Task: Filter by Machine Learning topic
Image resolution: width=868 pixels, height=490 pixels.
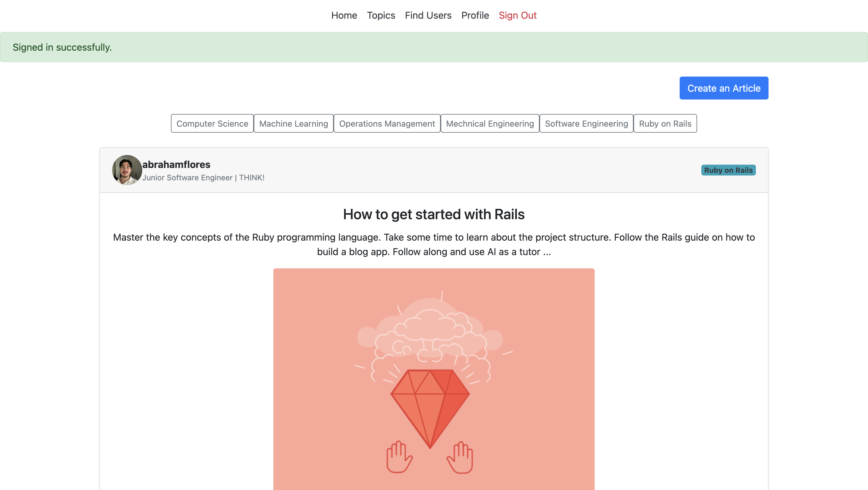Action: click(x=294, y=123)
